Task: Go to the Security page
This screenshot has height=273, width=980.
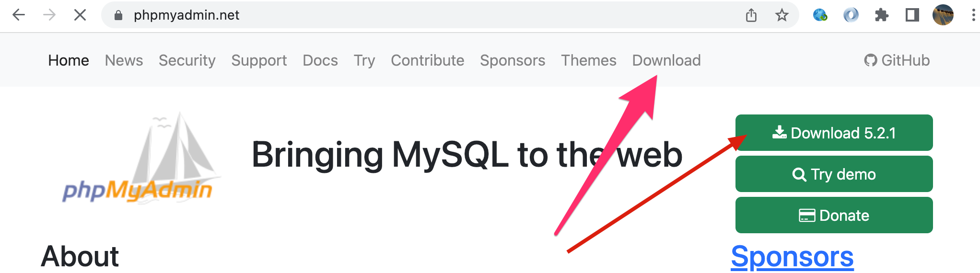Action: tap(187, 60)
